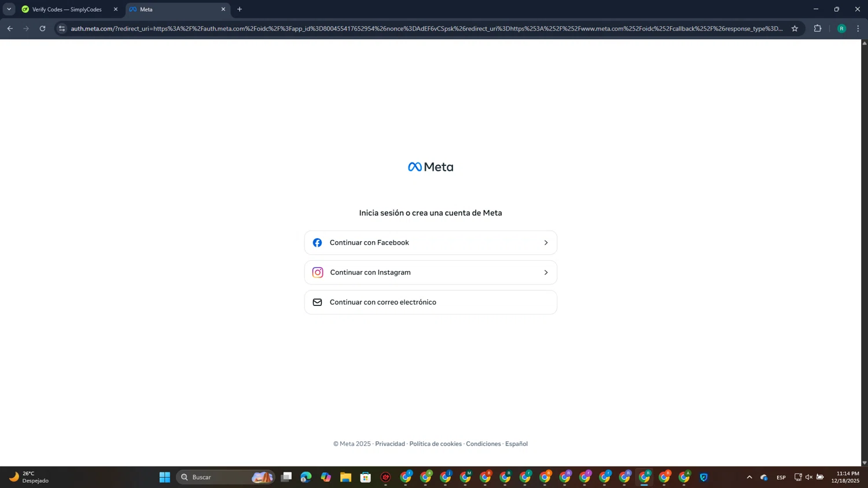Open Microsoft Store from taskbar
The image size is (868, 488).
coord(366,477)
